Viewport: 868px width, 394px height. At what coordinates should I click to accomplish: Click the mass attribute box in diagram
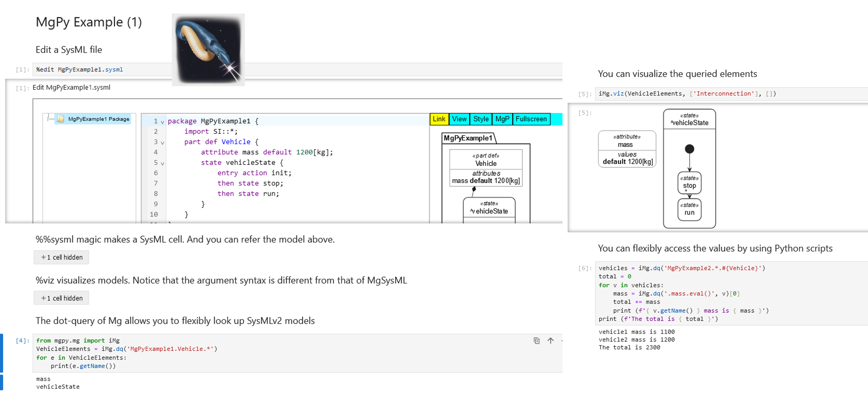pos(627,149)
